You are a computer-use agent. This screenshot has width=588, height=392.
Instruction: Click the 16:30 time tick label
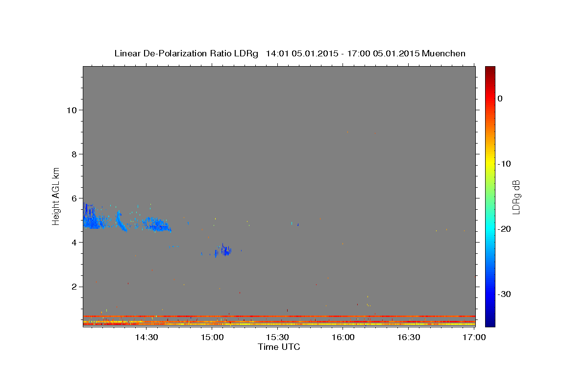click(408, 337)
